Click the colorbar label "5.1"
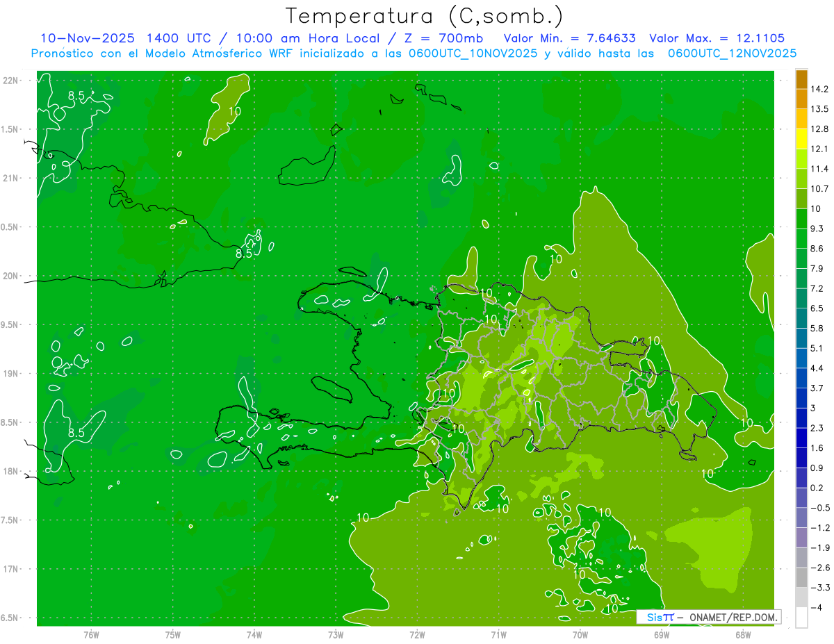This screenshot has height=644, width=834. [818, 348]
